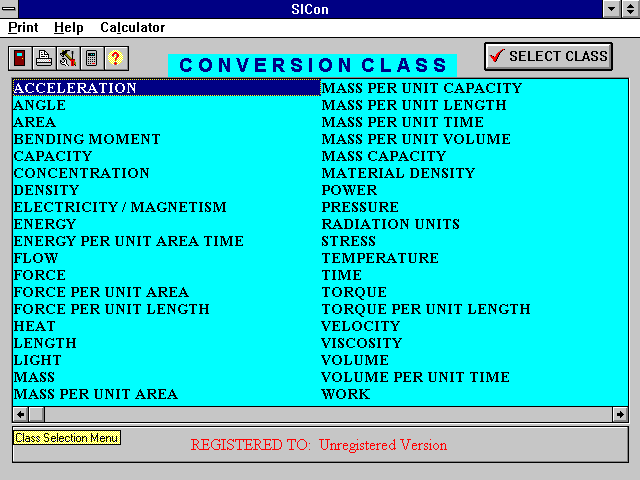Select ACCELERATION in the class list
The width and height of the screenshot is (640, 480).
75,88
